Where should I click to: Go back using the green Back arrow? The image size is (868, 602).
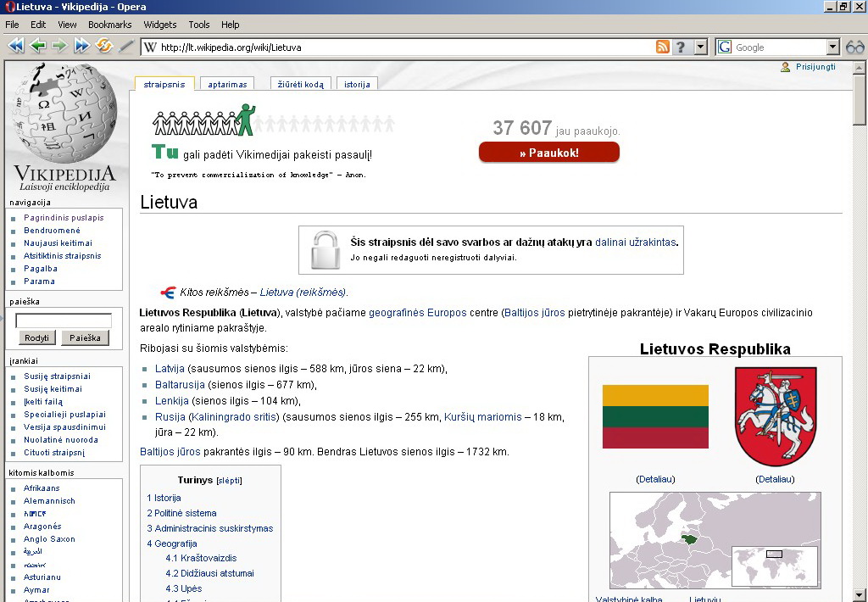[x=37, y=47]
